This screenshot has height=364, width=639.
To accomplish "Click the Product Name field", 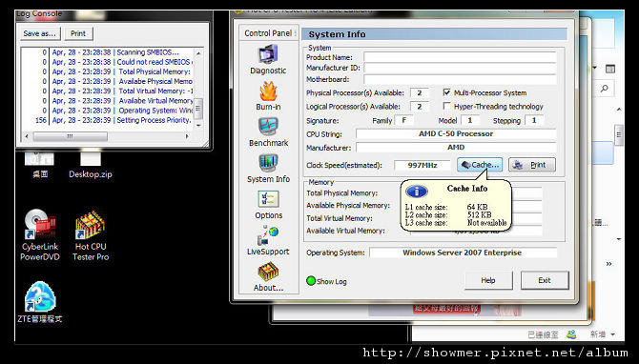I will (460, 57).
